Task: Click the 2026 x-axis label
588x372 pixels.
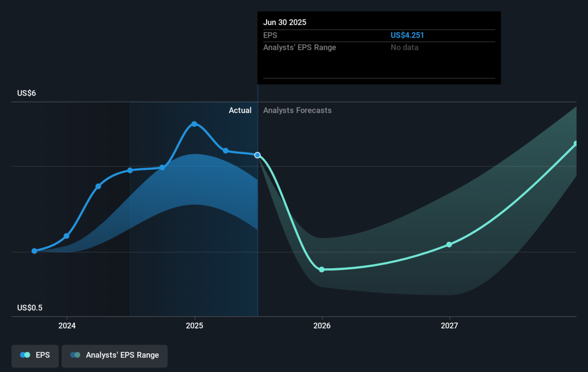Action: click(x=321, y=325)
